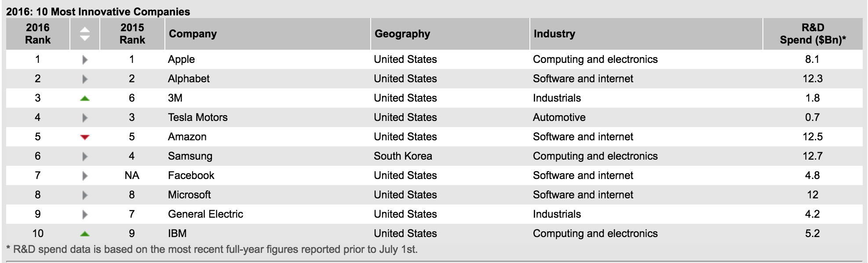Sort by the 2016 Rank column header

38,34
